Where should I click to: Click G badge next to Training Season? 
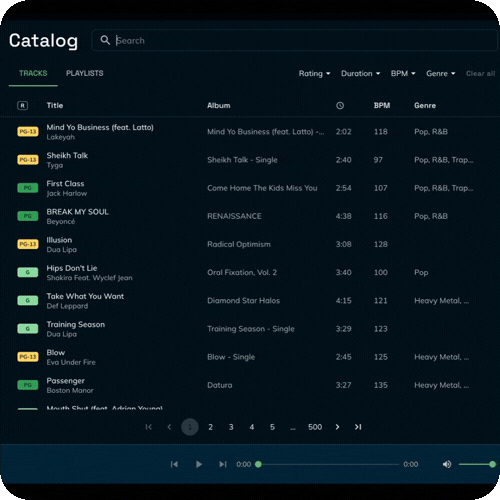[28, 329]
